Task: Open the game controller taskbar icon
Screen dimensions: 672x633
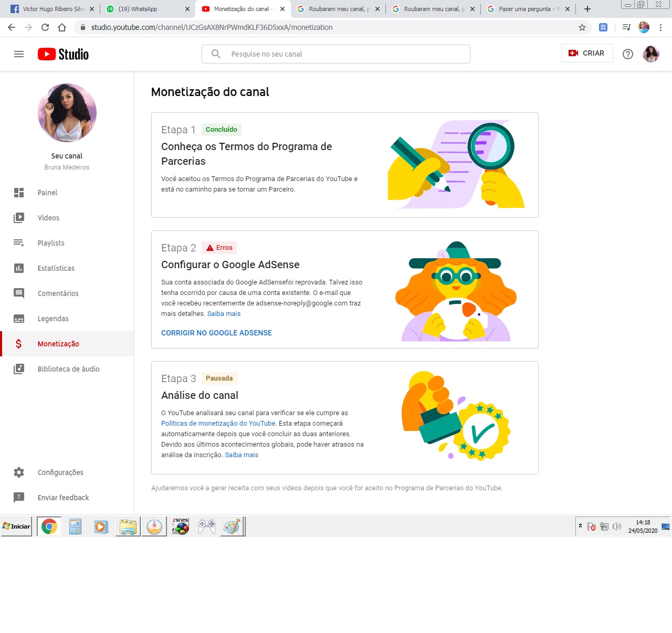Action: 206,526
